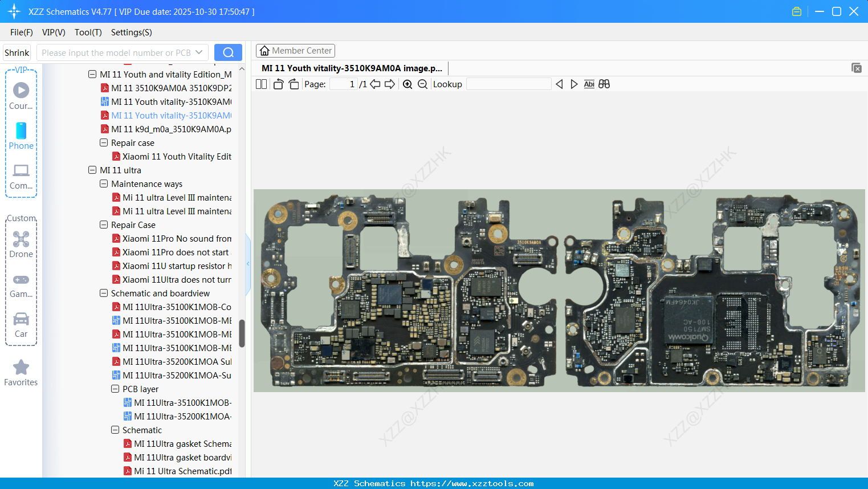
Task: Select the zoom out tool
Action: click(422, 84)
